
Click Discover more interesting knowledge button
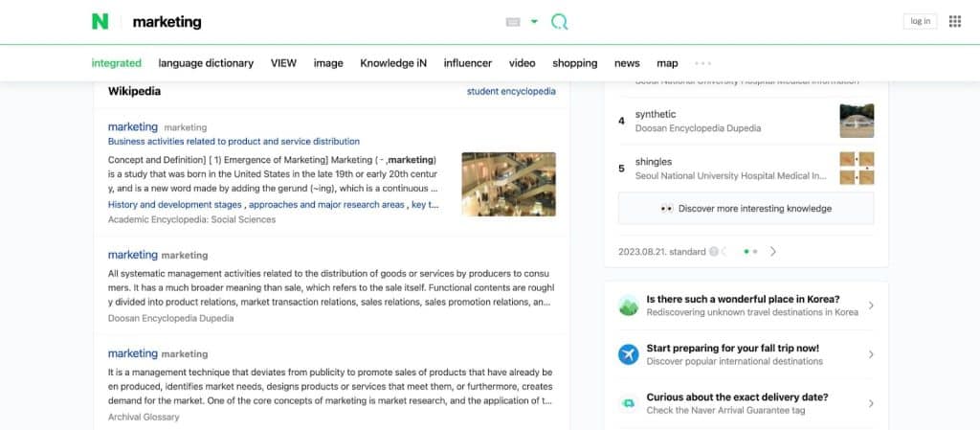pyautogui.click(x=746, y=208)
